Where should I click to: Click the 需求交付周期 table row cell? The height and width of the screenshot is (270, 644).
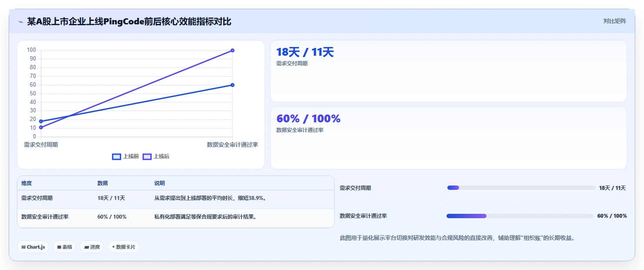tap(37, 198)
